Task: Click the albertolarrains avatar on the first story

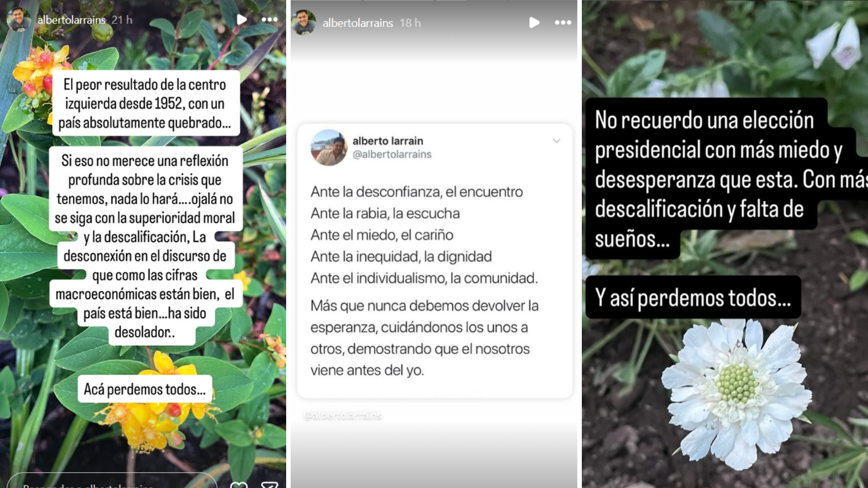Action: (19, 19)
